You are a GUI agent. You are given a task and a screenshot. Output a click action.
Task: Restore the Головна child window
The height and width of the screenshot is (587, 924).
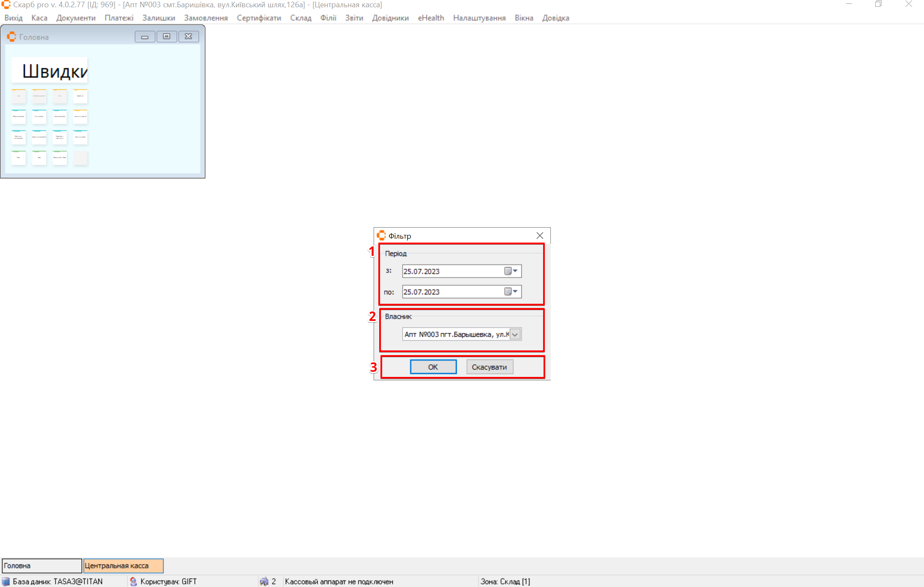click(166, 37)
